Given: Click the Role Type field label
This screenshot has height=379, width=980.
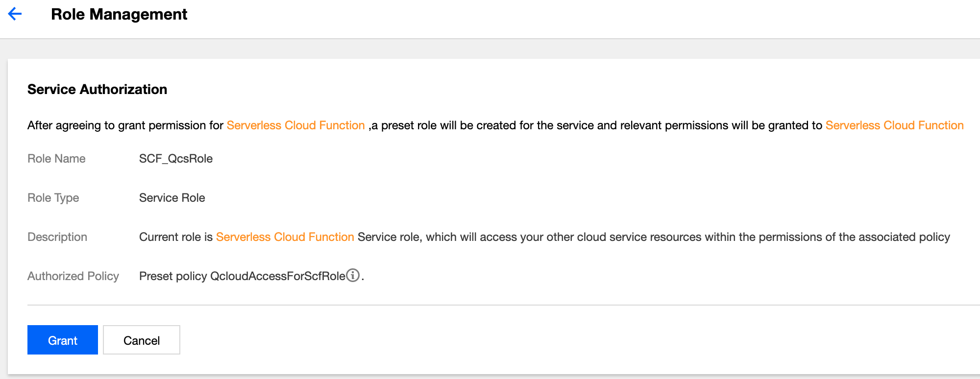Looking at the screenshot, I should 53,198.
